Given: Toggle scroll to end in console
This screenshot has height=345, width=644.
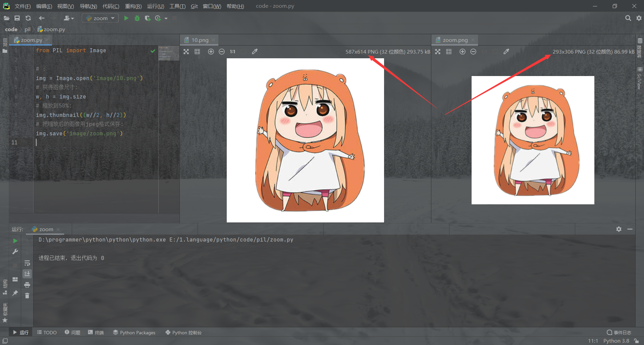Looking at the screenshot, I should (27, 274).
